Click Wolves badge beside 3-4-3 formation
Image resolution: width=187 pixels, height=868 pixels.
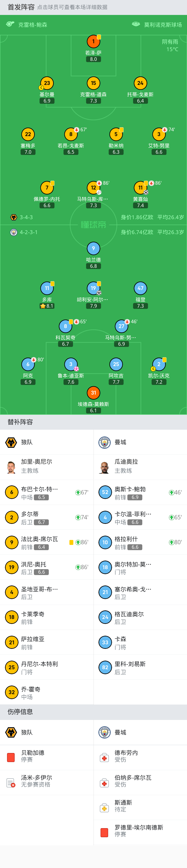[14, 217]
